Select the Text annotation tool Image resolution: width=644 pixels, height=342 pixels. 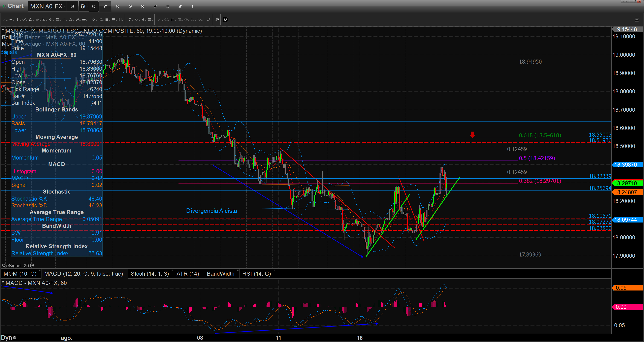[x=130, y=20]
